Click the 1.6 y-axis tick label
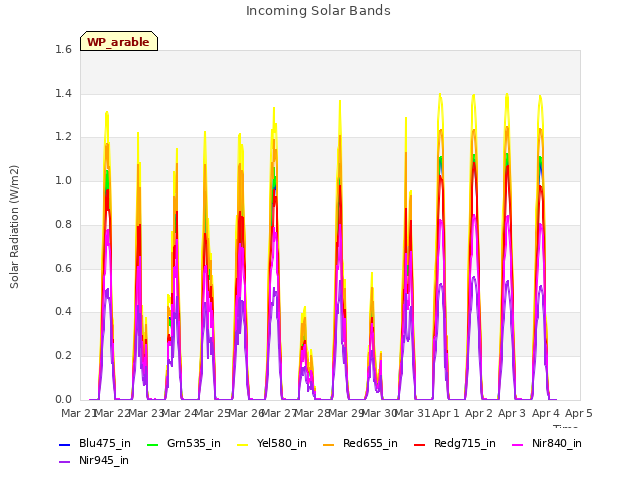 click(63, 49)
